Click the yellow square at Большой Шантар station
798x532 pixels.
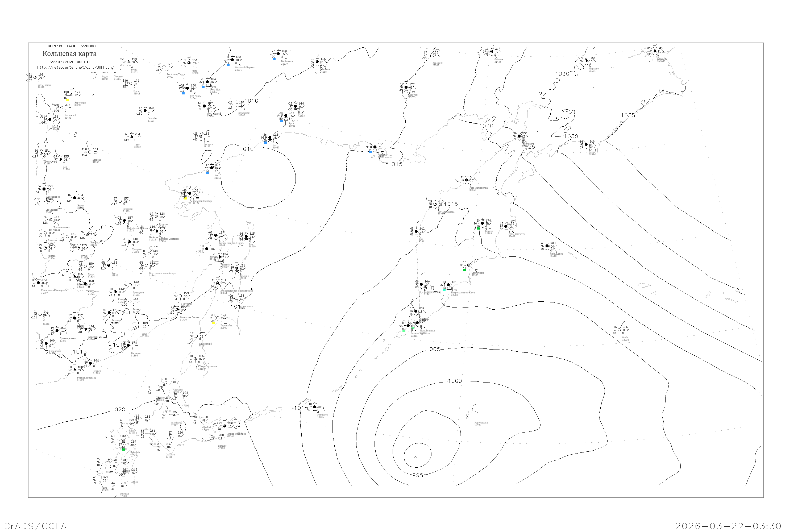(185, 198)
